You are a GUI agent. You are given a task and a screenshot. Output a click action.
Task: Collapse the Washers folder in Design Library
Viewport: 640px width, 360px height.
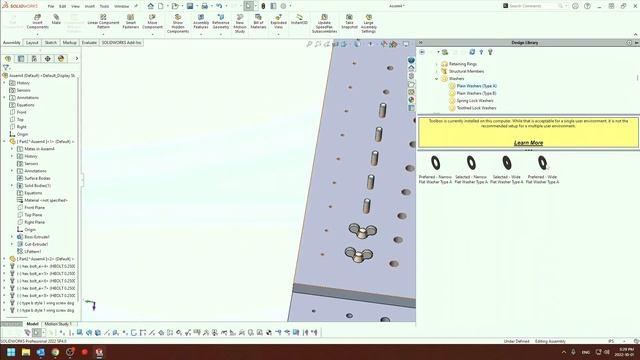pos(436,79)
